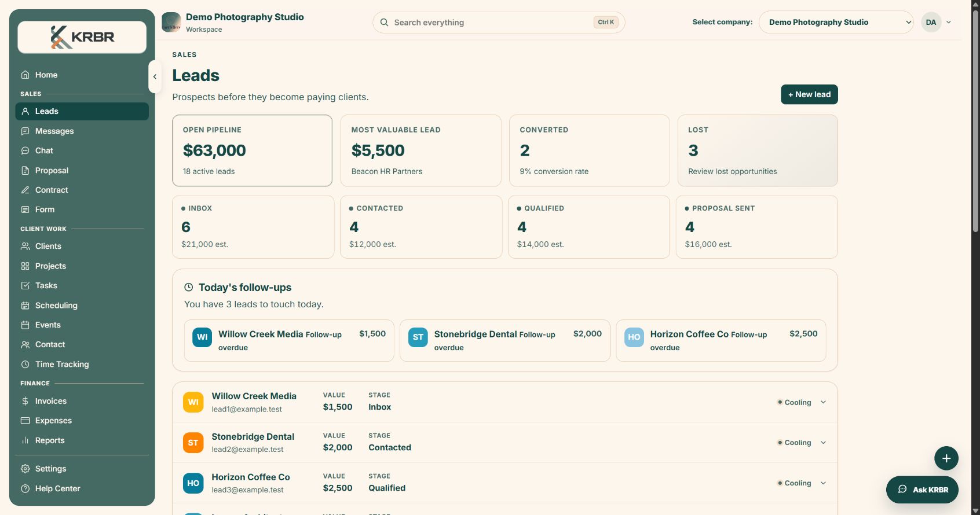This screenshot has height=515, width=980.
Task: Click the Proposal document icon
Action: tap(25, 170)
